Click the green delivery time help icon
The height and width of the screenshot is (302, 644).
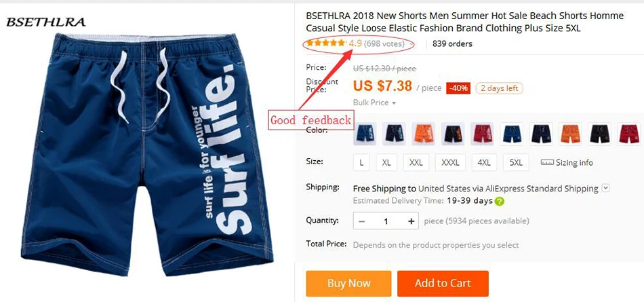point(500,202)
